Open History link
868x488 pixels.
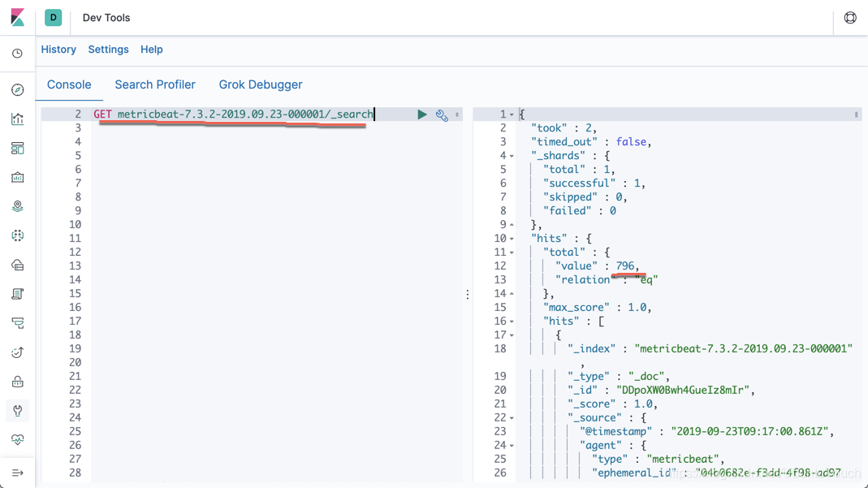pyautogui.click(x=58, y=50)
